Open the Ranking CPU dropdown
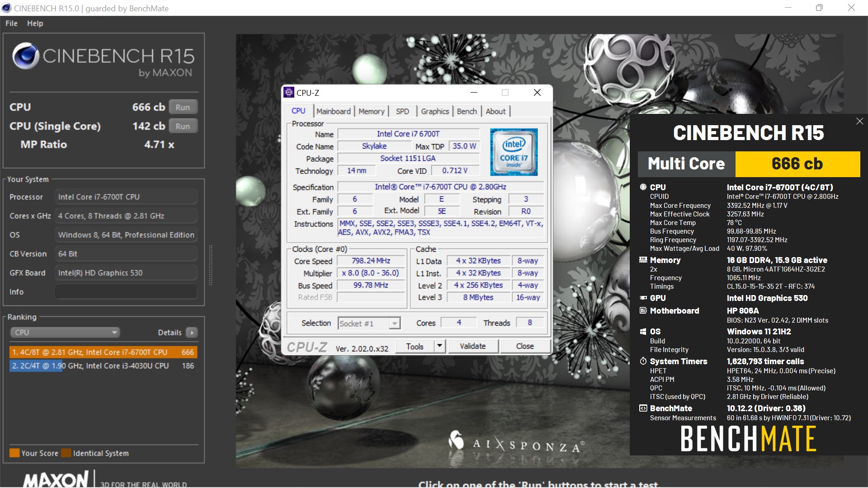868x488 pixels. tap(65, 333)
